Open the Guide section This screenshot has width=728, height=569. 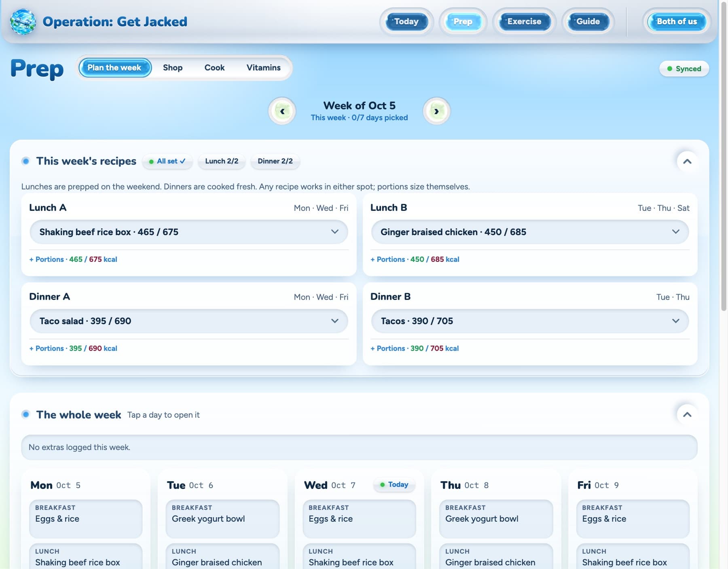click(x=588, y=21)
